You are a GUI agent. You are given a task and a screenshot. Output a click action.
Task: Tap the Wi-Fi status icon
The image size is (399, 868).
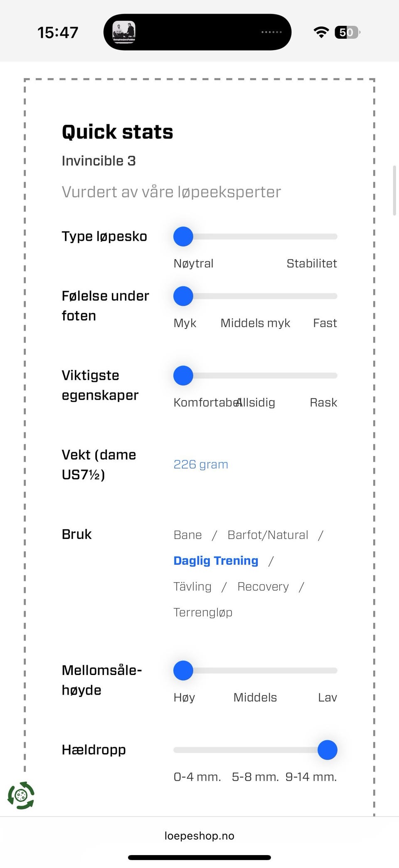321,32
